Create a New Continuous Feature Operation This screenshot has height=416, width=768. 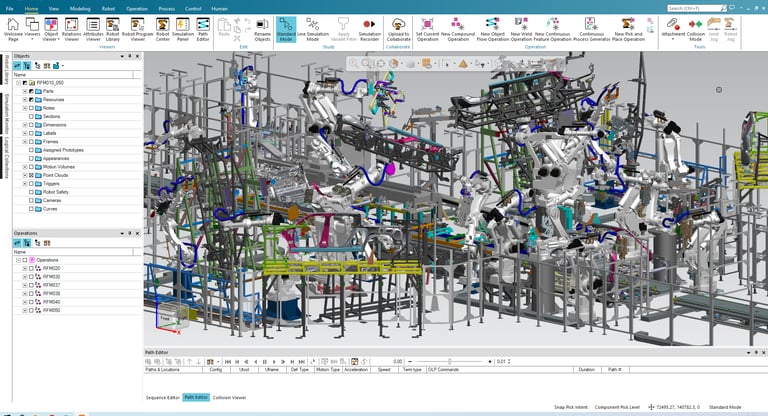point(552,29)
